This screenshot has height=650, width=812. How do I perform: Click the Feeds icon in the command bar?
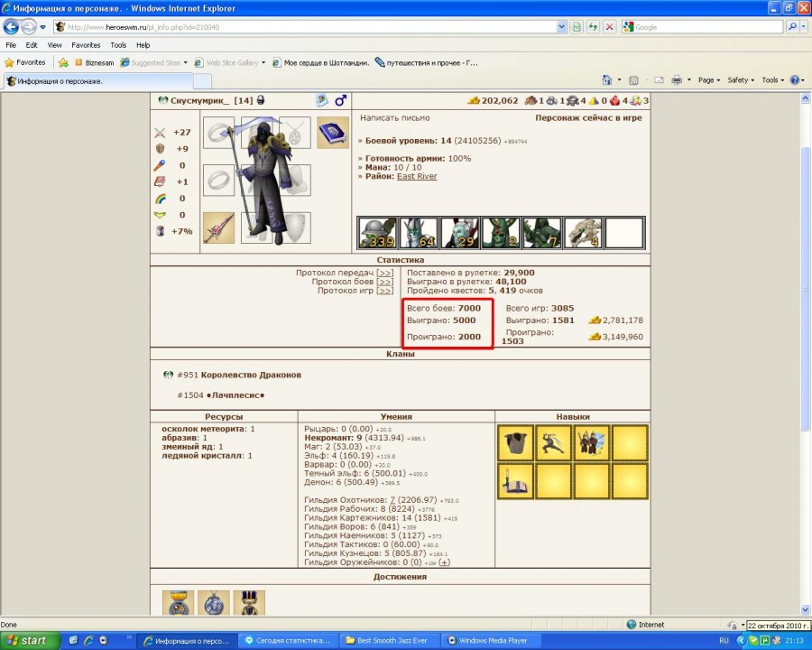[633, 80]
